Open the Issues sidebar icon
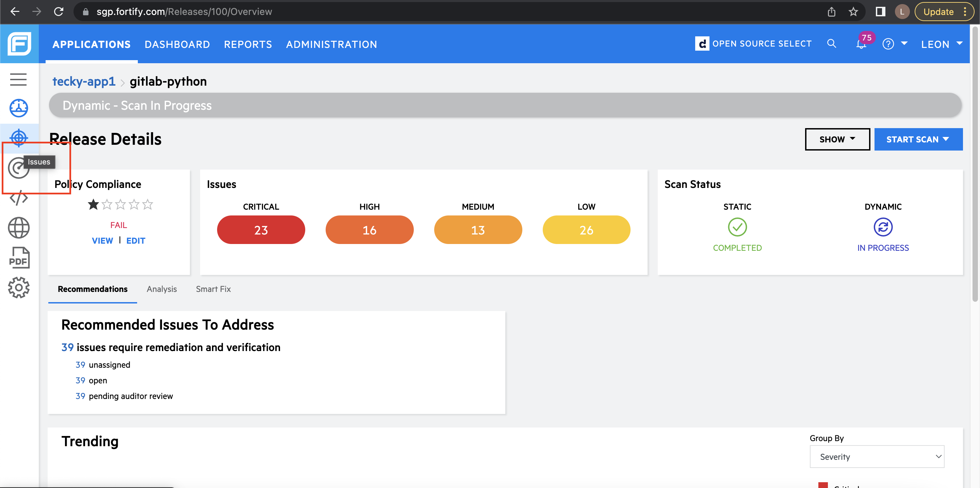 point(17,168)
